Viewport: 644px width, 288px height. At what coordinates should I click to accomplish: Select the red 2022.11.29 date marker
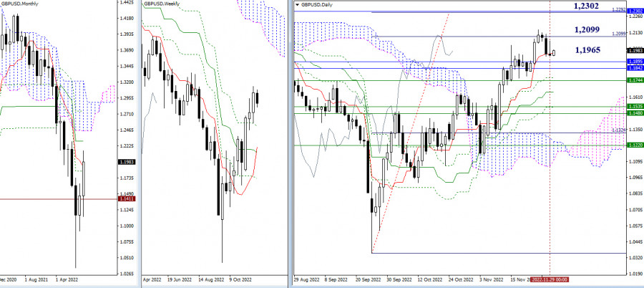click(548, 278)
